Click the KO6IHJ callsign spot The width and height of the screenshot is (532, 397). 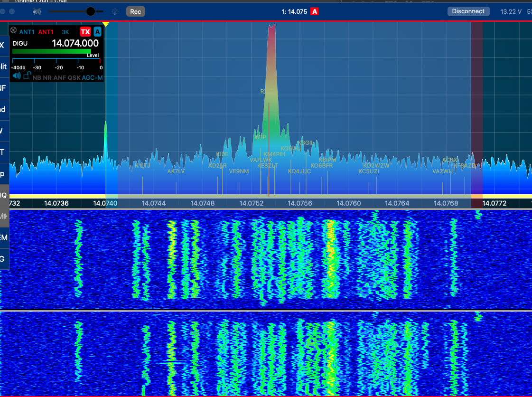point(290,149)
